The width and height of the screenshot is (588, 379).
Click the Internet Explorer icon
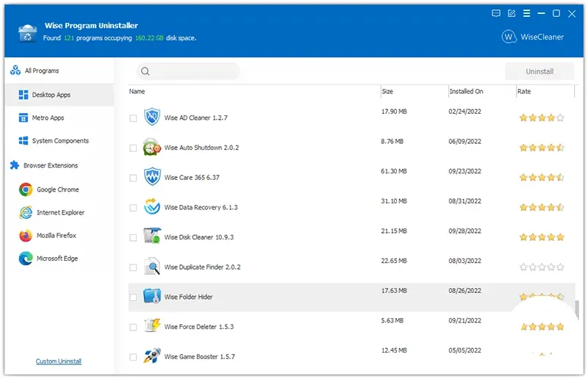(x=26, y=212)
